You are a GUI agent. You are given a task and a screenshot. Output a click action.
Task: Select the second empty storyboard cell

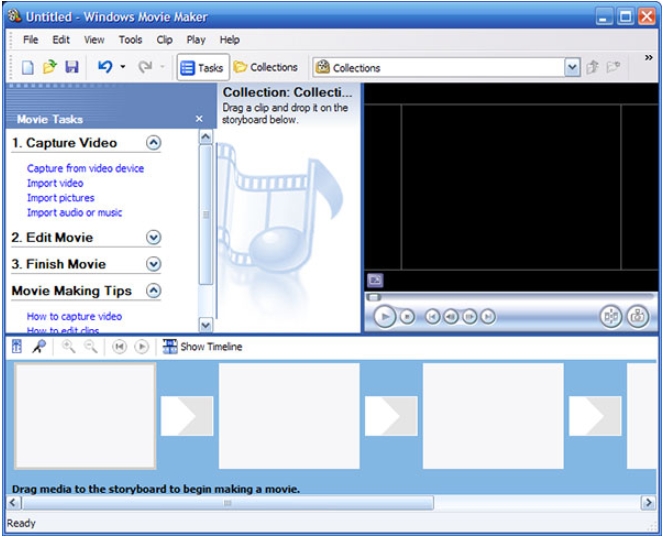pos(289,416)
